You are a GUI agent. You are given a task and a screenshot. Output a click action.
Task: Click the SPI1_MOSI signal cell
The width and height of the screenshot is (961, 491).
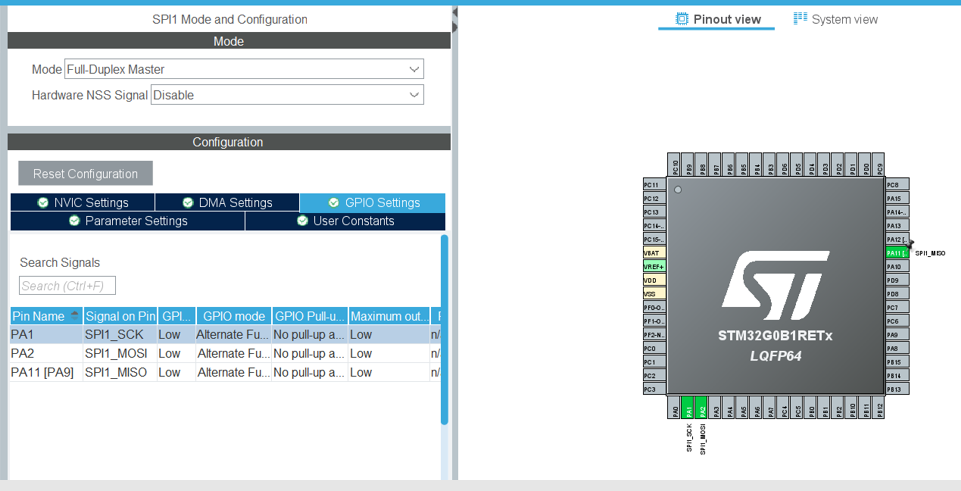120,354
